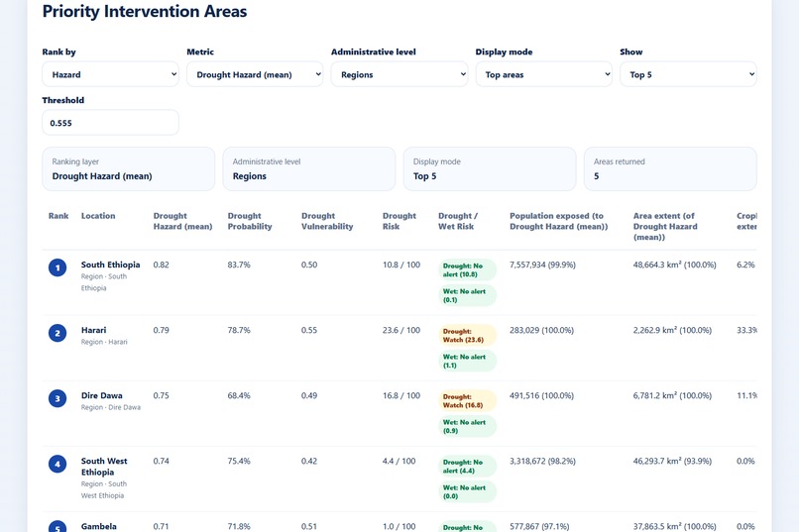This screenshot has width=799, height=532.
Task: Click the Drought / Wet Risk column header
Action: 458,221
